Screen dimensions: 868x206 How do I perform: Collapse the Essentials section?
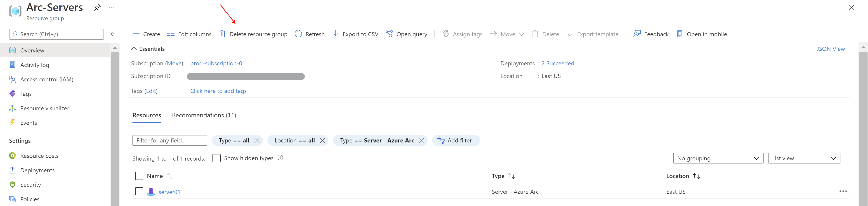pos(148,49)
